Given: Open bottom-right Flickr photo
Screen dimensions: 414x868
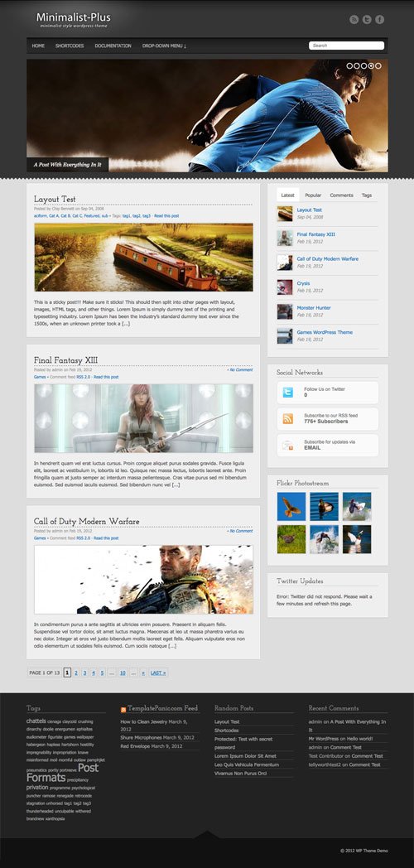Looking at the screenshot, I should point(357,539).
